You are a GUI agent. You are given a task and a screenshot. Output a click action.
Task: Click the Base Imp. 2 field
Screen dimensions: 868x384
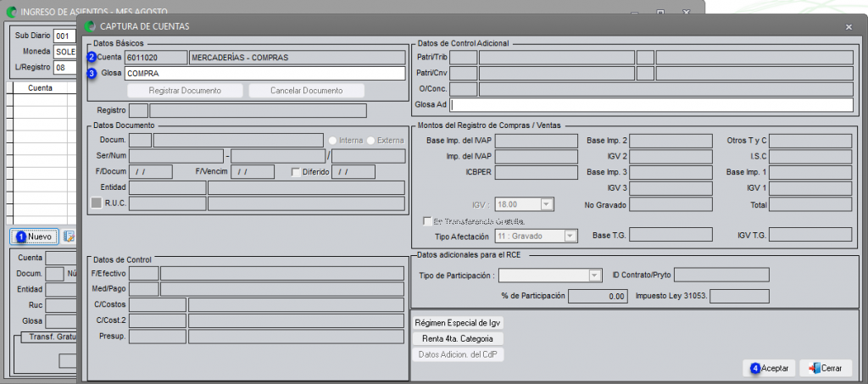[671, 141]
